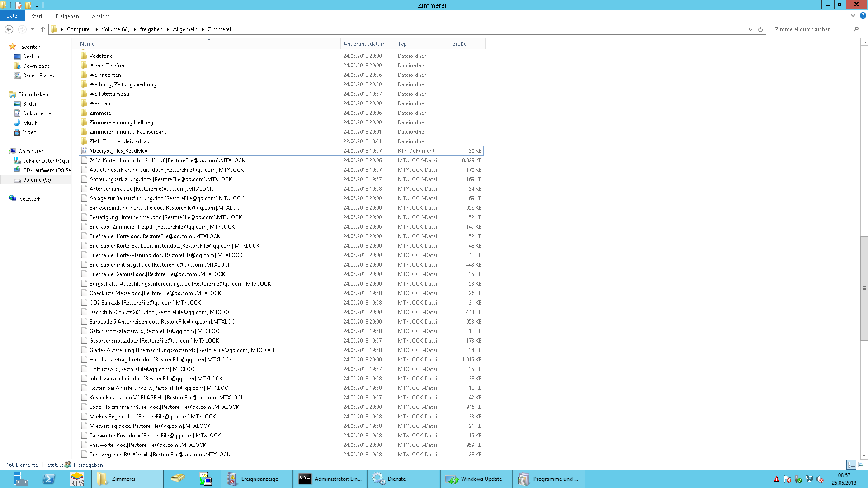This screenshot has height=488, width=868.
Task: Go back using the Back arrow button
Action: tap(9, 29)
